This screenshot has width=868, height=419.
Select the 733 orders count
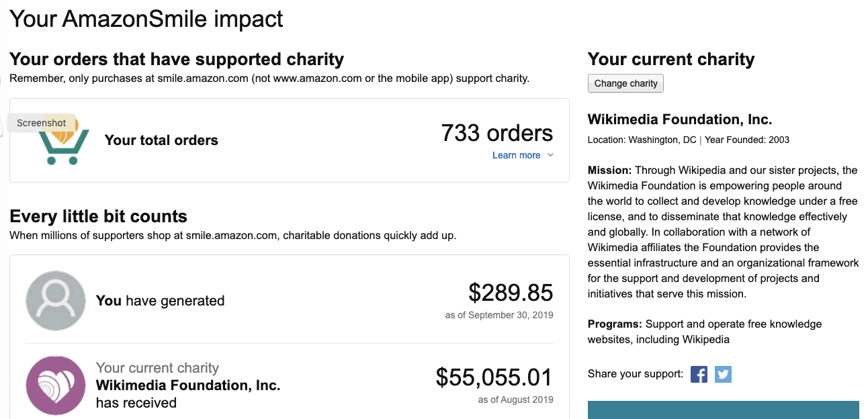497,133
